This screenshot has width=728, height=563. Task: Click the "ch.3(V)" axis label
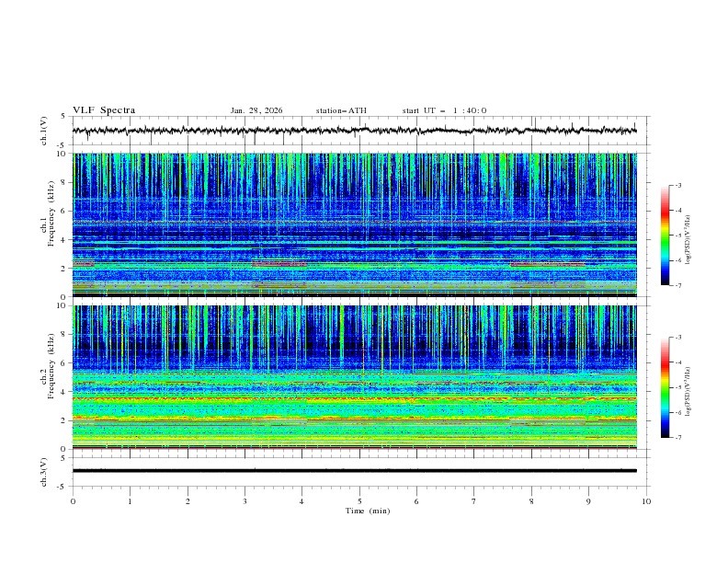pyautogui.click(x=44, y=472)
